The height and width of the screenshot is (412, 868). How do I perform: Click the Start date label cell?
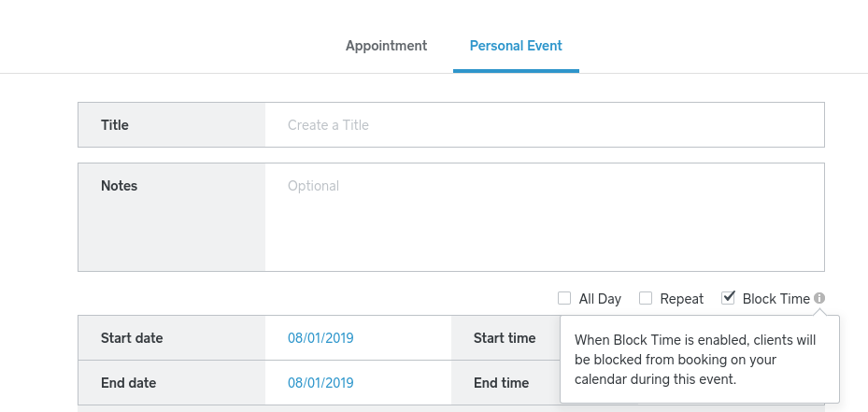point(132,338)
